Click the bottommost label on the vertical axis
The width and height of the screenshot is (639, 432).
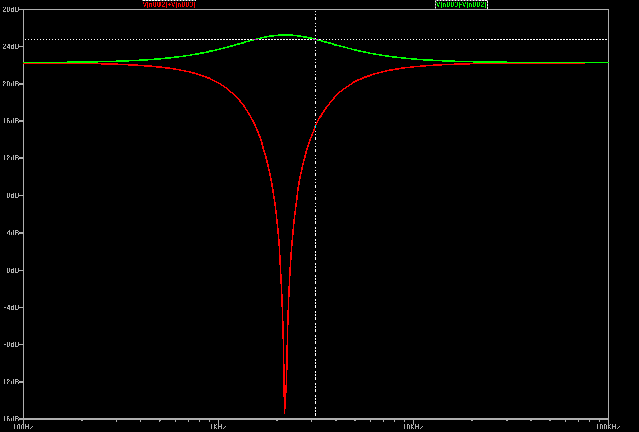click(x=12, y=418)
